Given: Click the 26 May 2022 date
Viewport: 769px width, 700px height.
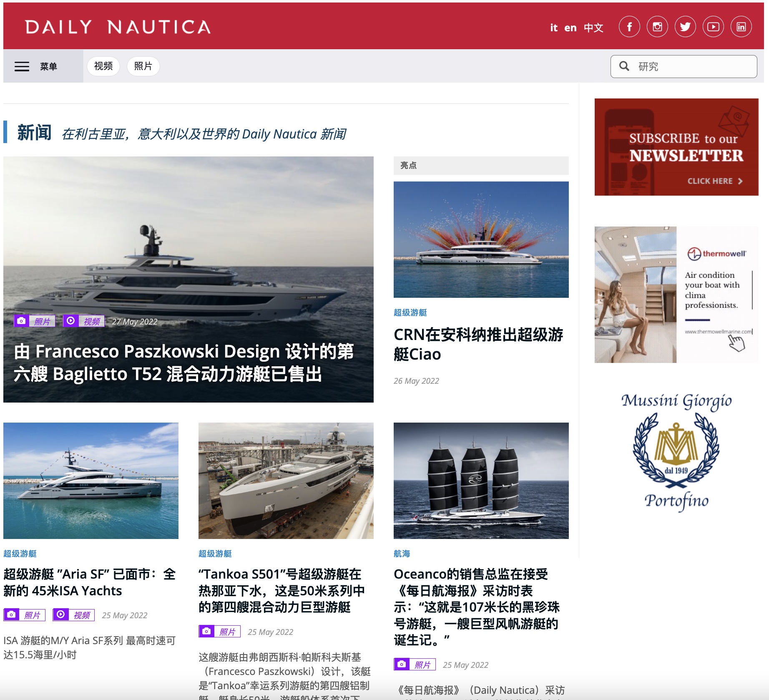Looking at the screenshot, I should point(416,381).
